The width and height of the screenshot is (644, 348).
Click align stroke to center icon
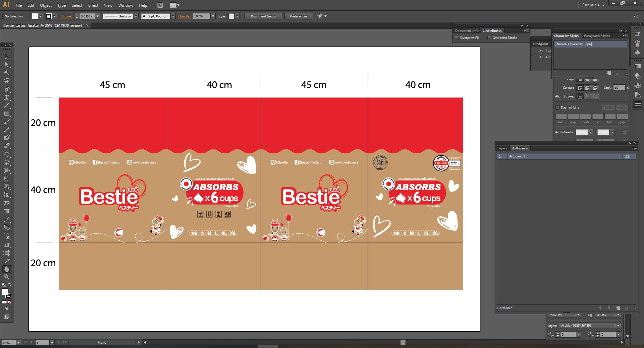[x=580, y=96]
